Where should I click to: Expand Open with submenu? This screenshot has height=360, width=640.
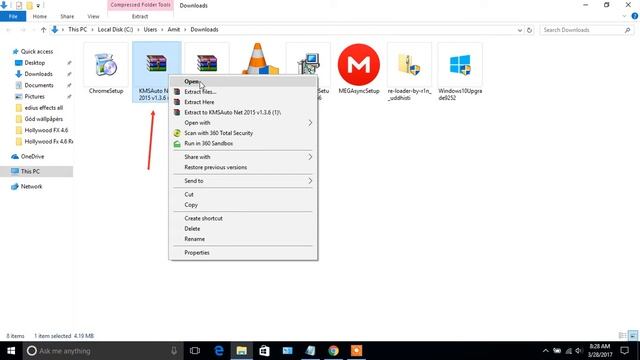tap(243, 123)
